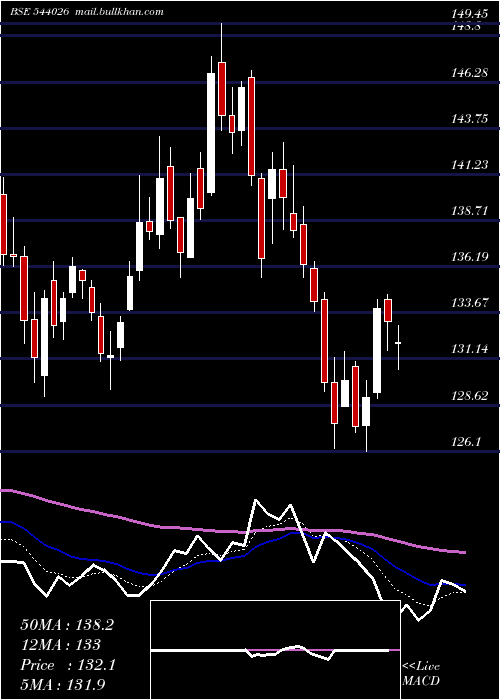500x700 pixels.
Task: Click the <<Live MACD label
Action: pyautogui.click(x=421, y=674)
